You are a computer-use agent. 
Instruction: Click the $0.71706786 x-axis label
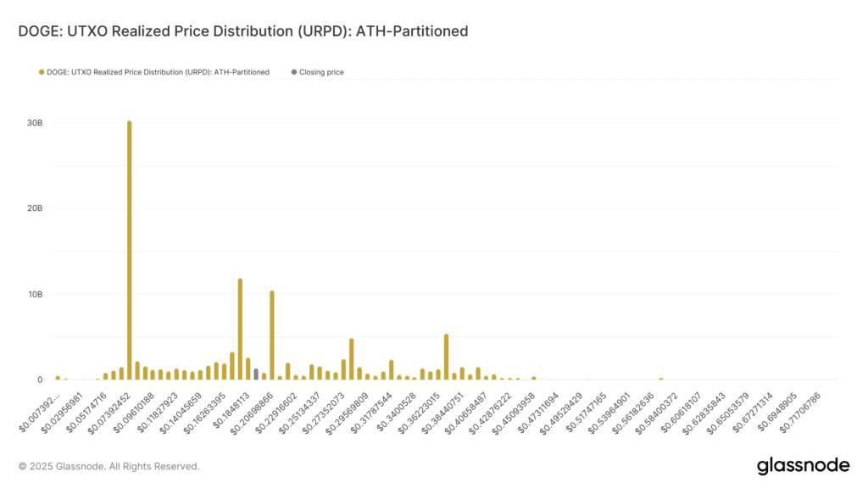click(x=798, y=409)
